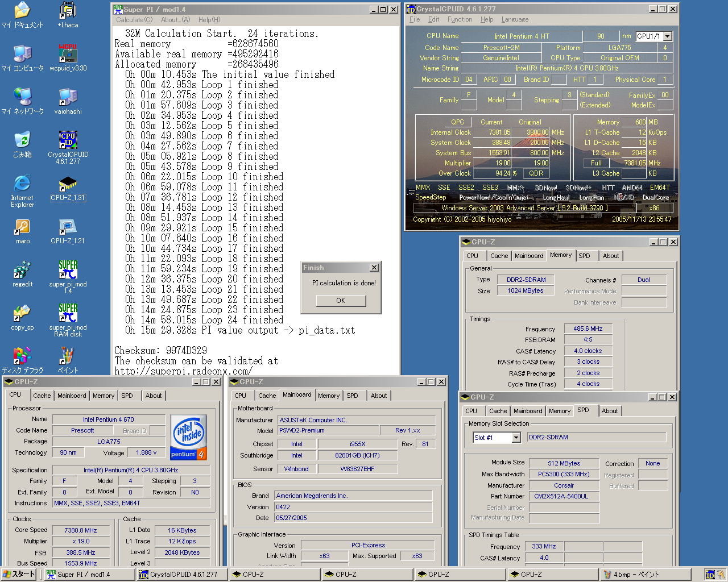Open the Disk Defrag desktop icon
The image size is (728, 582).
22,360
